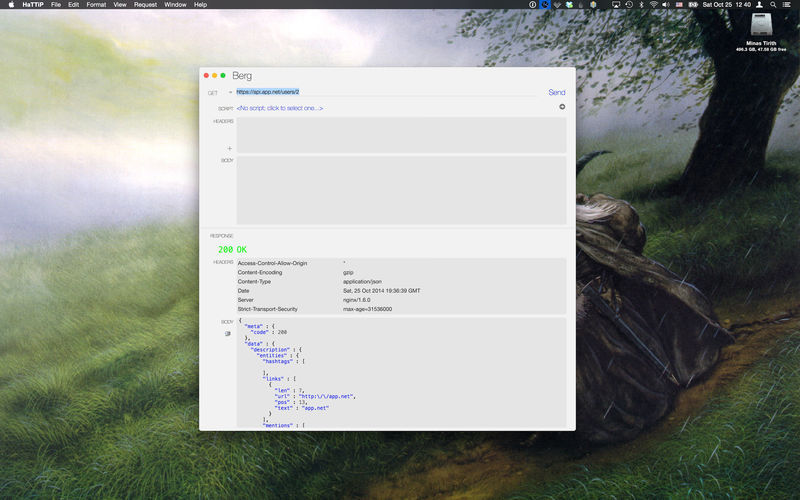
Task: Click the round arrow icon beside script
Action: 562,107
